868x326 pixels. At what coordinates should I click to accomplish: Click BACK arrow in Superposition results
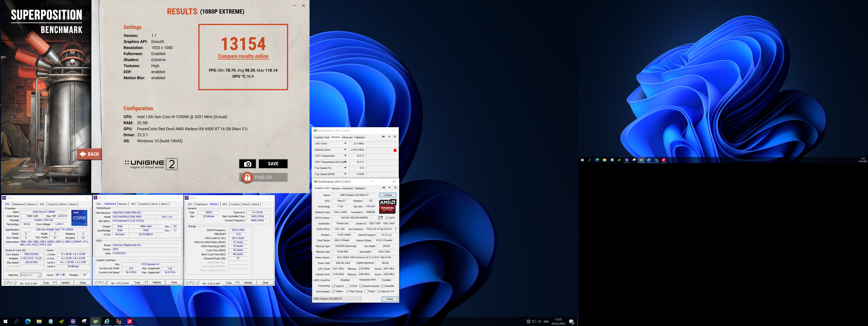pyautogui.click(x=89, y=154)
